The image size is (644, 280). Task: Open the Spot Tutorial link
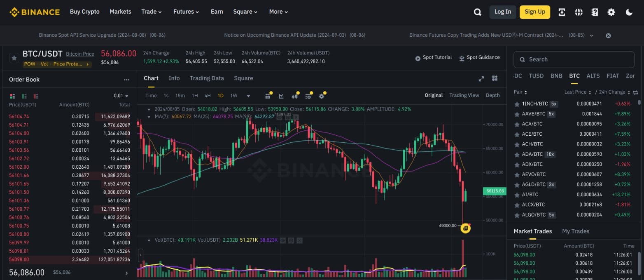coord(434,58)
